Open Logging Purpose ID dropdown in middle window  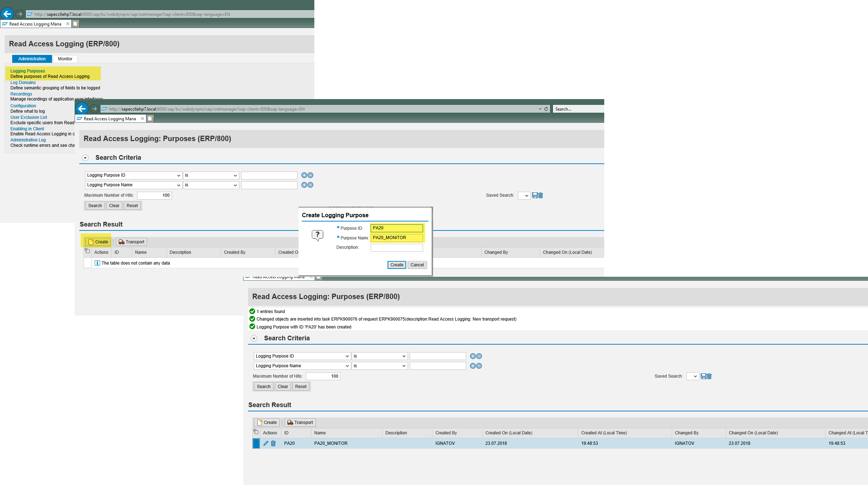click(133, 175)
